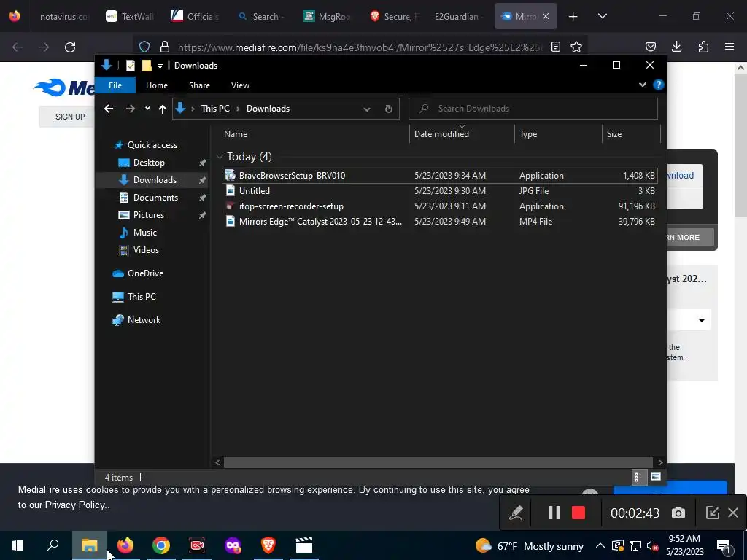Go back with Explorer's back arrow
The width and height of the screenshot is (747, 560).
(x=109, y=109)
